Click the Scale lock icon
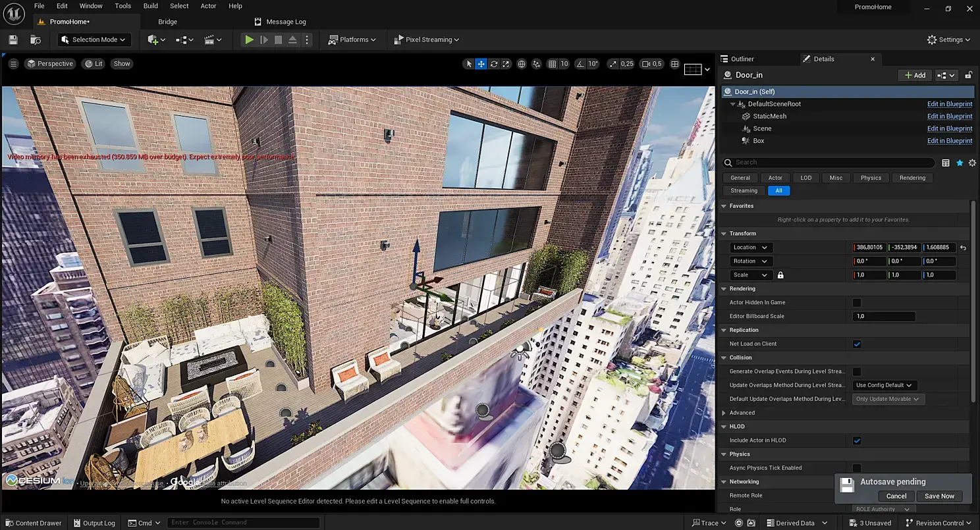 click(x=780, y=275)
